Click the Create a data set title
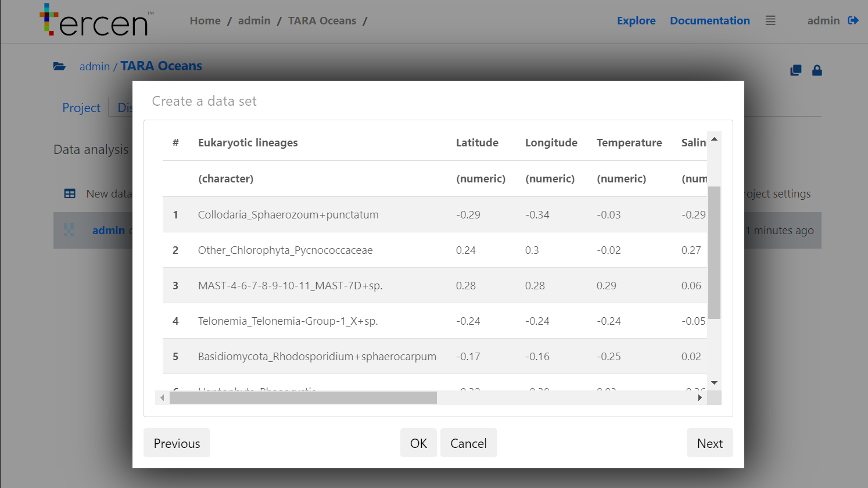This screenshot has width=868, height=488. 204,101
